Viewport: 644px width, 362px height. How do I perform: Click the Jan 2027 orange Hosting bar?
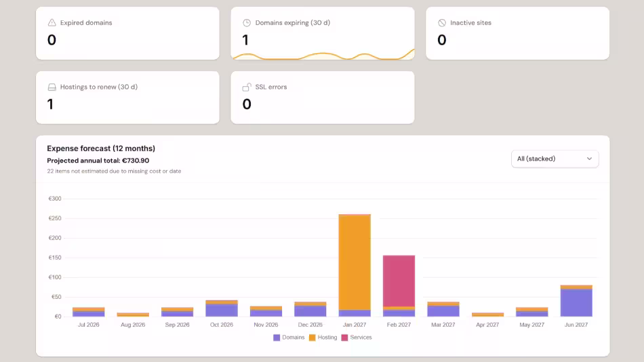(355, 262)
